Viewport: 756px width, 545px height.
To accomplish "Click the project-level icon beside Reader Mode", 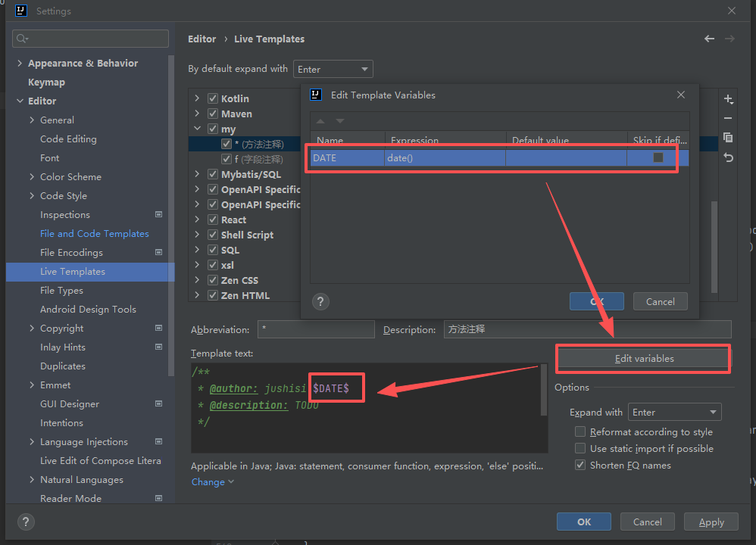I will coord(158,498).
